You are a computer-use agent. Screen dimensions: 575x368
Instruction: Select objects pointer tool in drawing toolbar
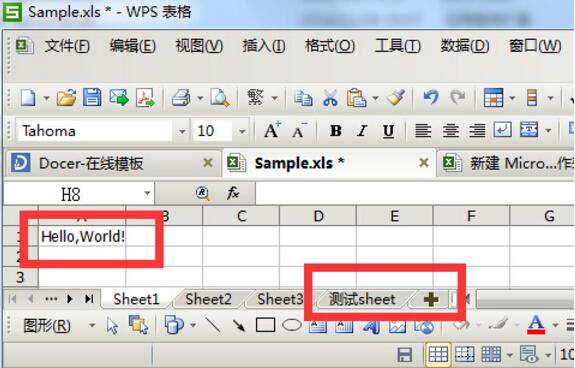click(x=113, y=325)
